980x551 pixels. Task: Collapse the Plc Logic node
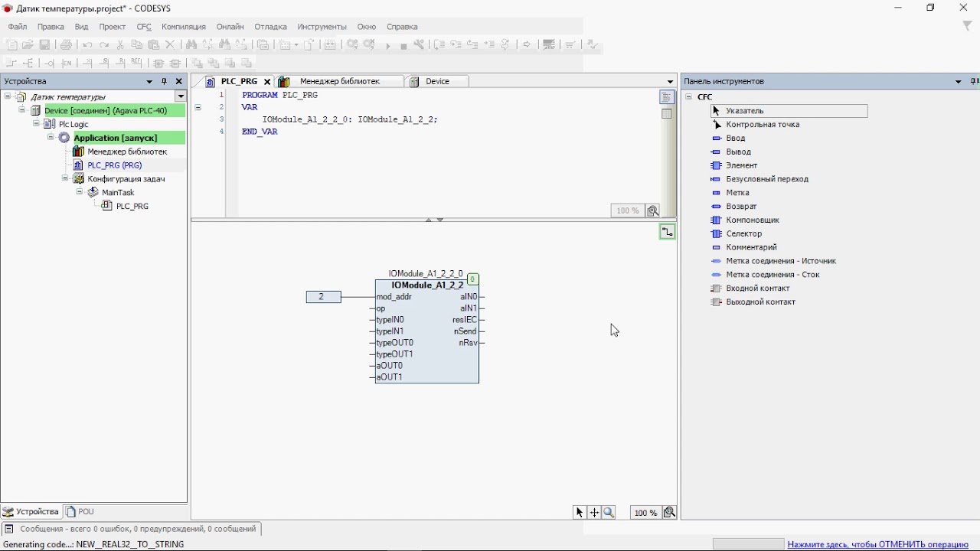tap(36, 124)
